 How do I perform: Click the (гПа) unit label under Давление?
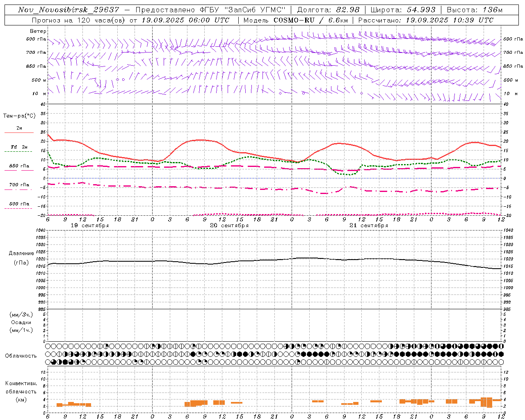coord(21,263)
